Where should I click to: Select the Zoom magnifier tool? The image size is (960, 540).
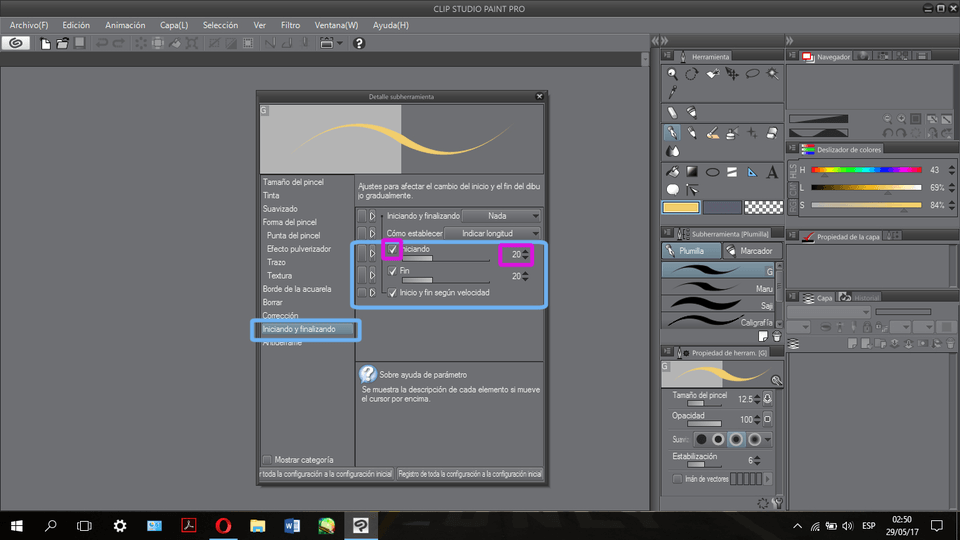[673, 74]
